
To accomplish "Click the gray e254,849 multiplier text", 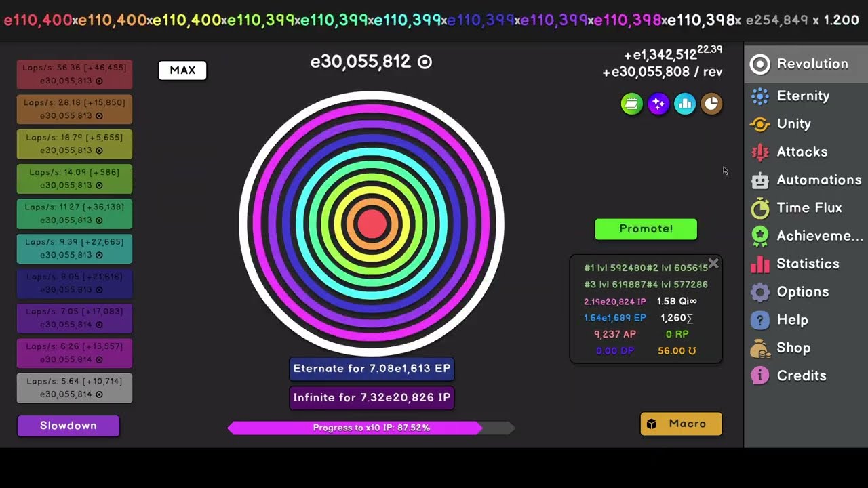I will click(x=776, y=20).
